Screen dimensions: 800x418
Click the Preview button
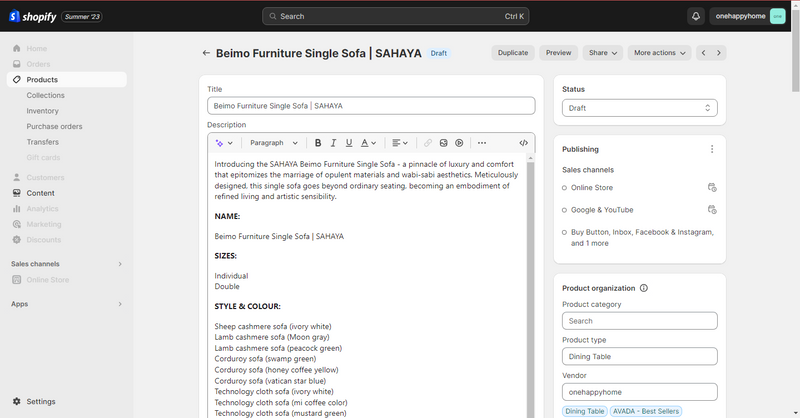click(558, 53)
